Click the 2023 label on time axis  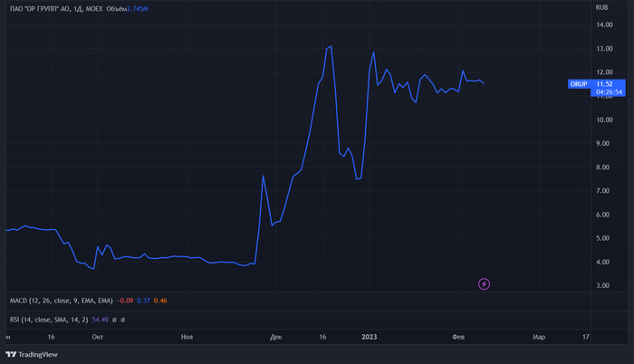point(369,337)
